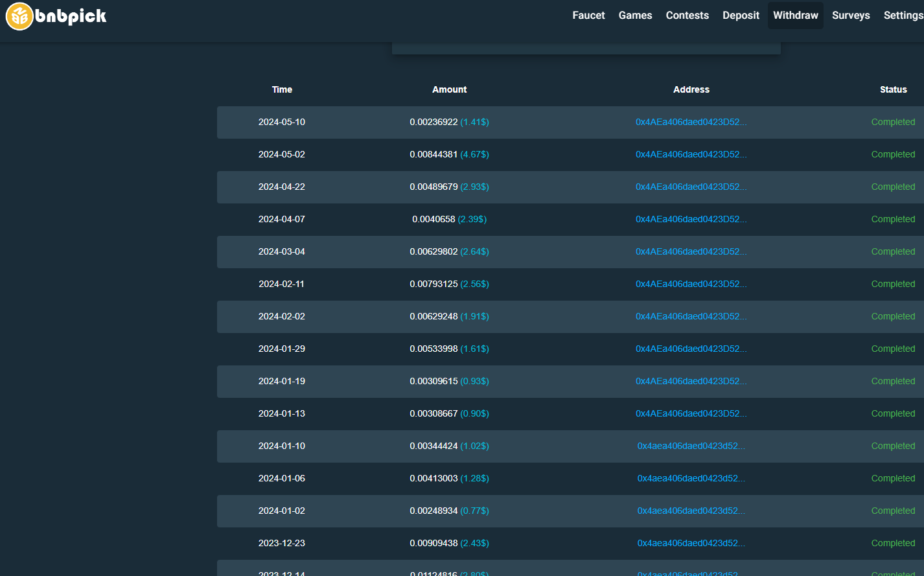This screenshot has width=924, height=576.
Task: Click the lowercase address link for 2024-01-10
Action: 691,446
